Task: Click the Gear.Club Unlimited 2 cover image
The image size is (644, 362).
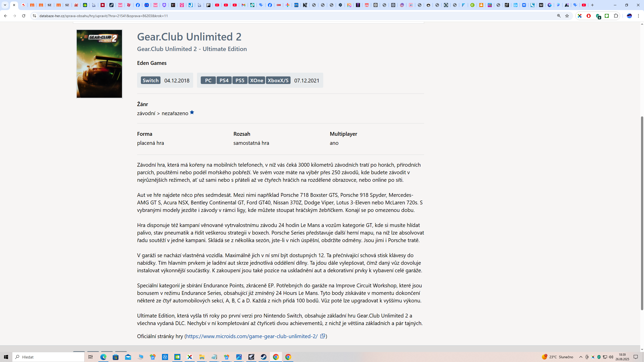Action: pyautogui.click(x=99, y=64)
